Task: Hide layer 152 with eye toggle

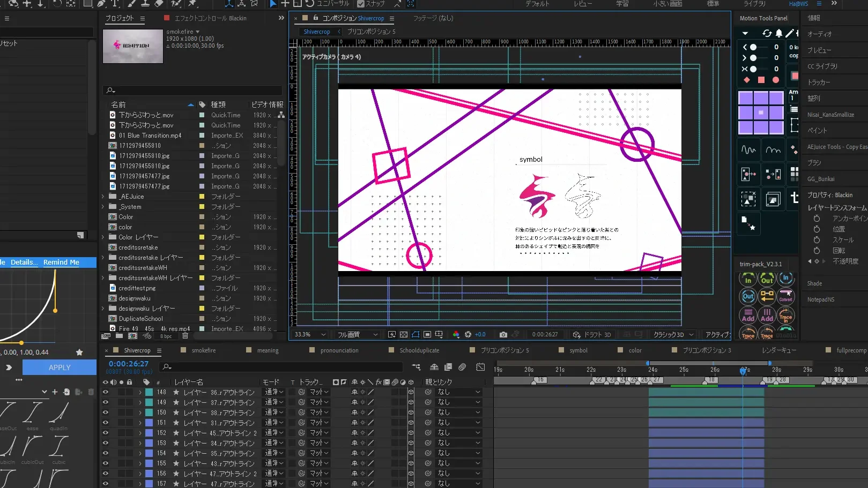Action: (106, 433)
